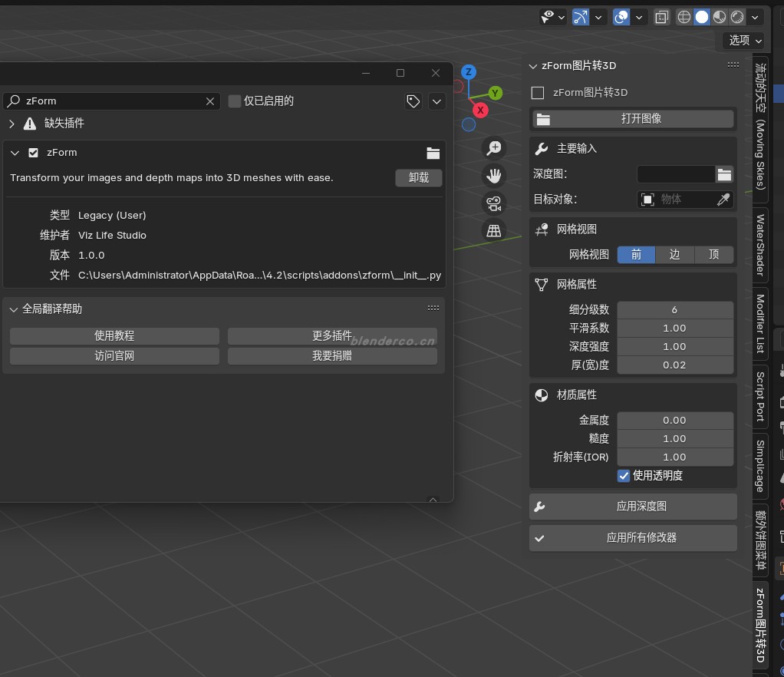Open the WaterShader sidebar tab
This screenshot has width=784, height=677.
pyautogui.click(x=760, y=245)
